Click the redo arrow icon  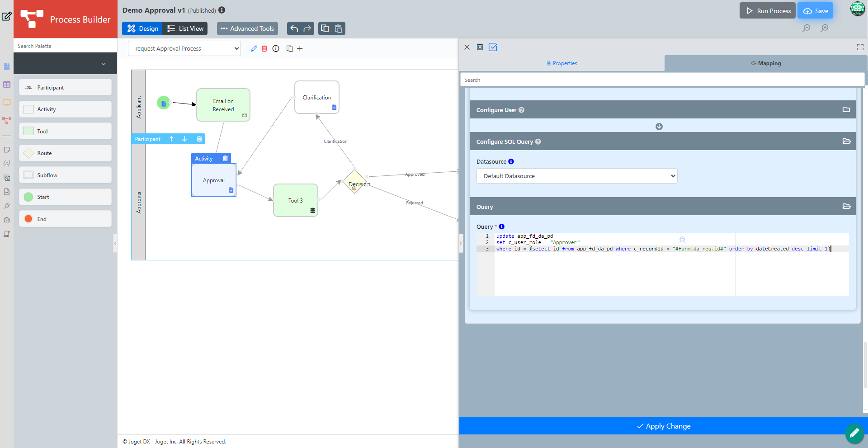click(x=307, y=28)
